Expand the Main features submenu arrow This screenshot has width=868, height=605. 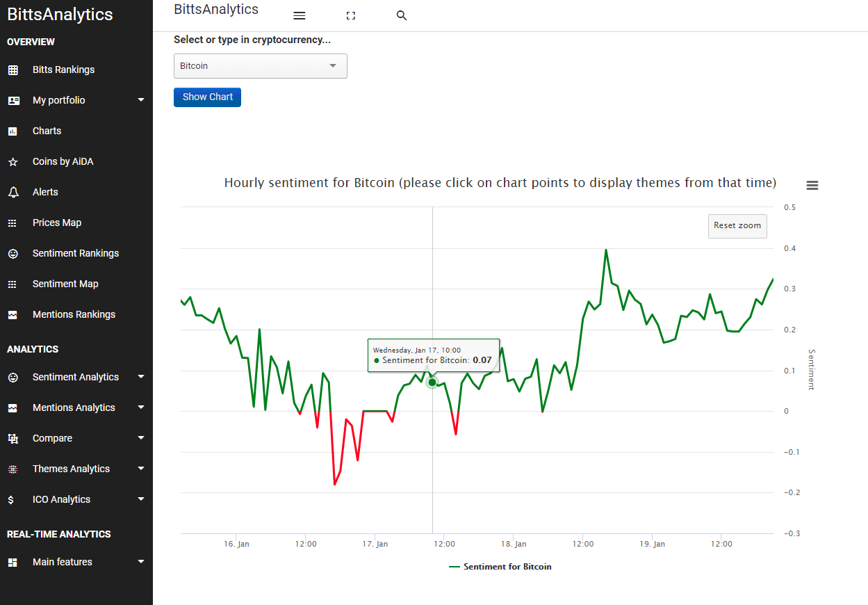click(x=141, y=562)
